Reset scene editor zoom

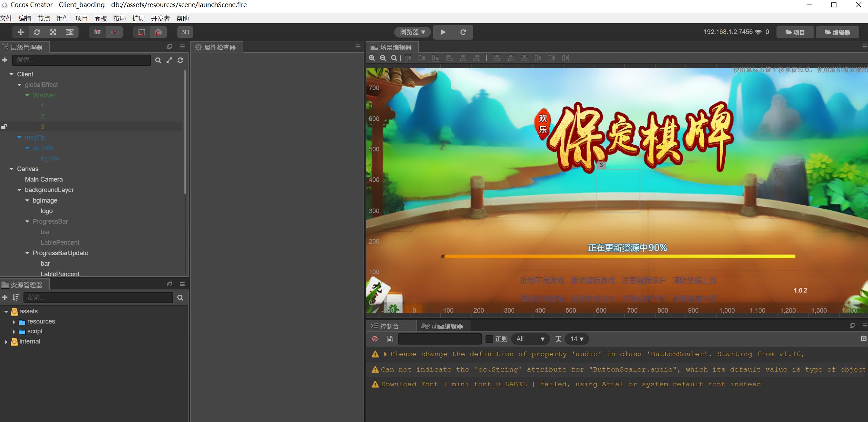coord(394,58)
